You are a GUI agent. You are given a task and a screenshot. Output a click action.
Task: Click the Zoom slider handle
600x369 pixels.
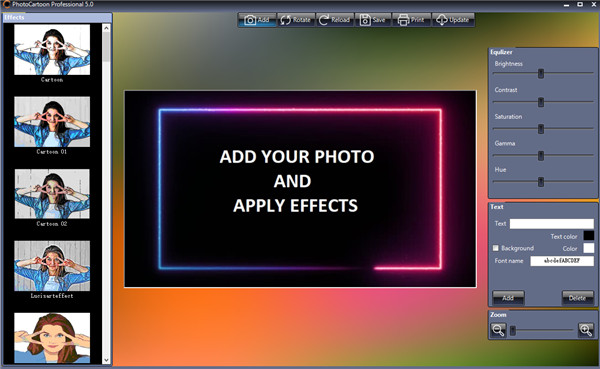(513, 330)
